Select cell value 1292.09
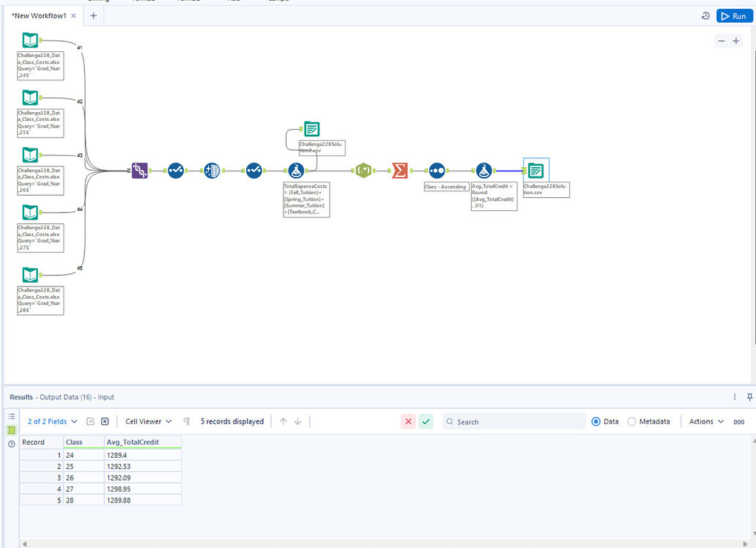 (143, 478)
